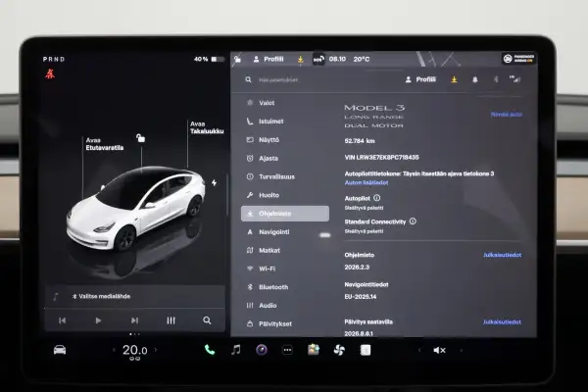This screenshot has width=588, height=392.
Task: Select the Ohjelmisto menu item
Action: tap(285, 214)
